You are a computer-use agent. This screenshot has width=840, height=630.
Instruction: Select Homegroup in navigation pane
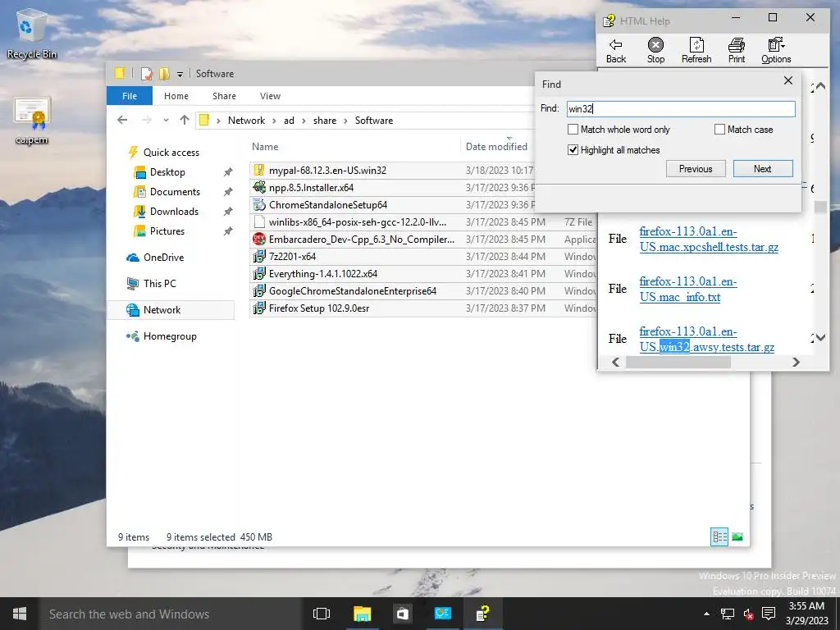170,336
